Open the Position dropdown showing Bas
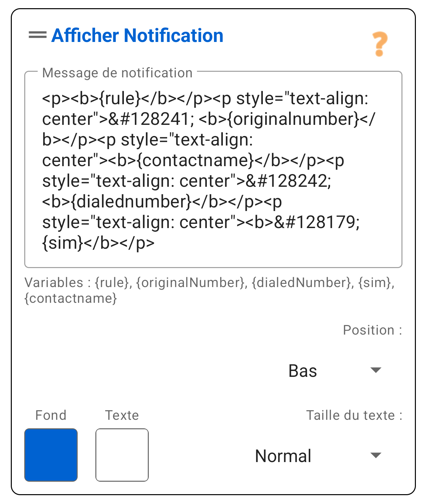 tap(303, 371)
